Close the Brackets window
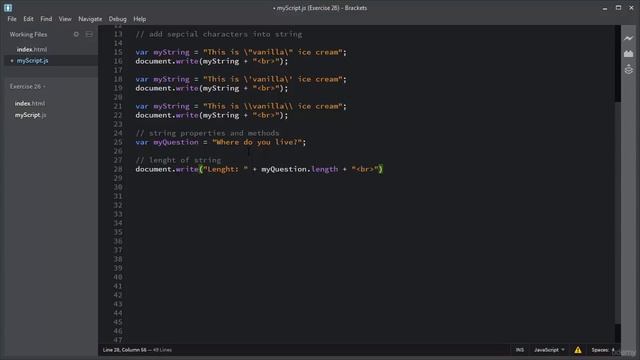The height and width of the screenshot is (360, 640). tap(631, 8)
